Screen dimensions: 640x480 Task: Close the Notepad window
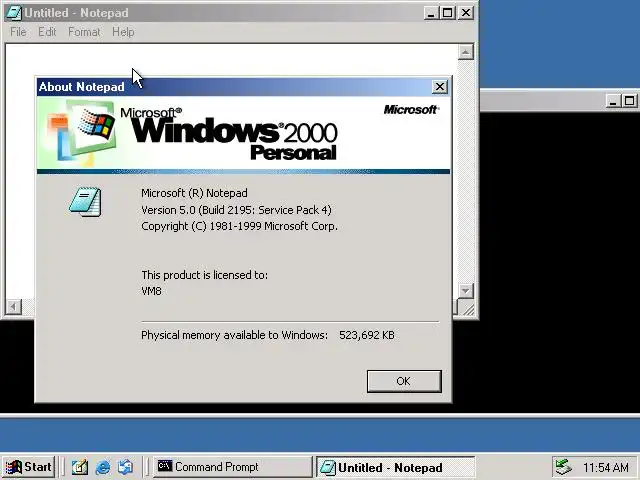click(x=466, y=13)
